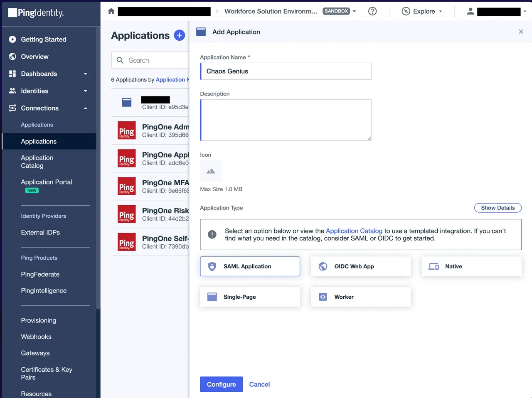The image size is (532, 398).
Task: Expand the Identities menu arrow
Action: click(x=86, y=91)
